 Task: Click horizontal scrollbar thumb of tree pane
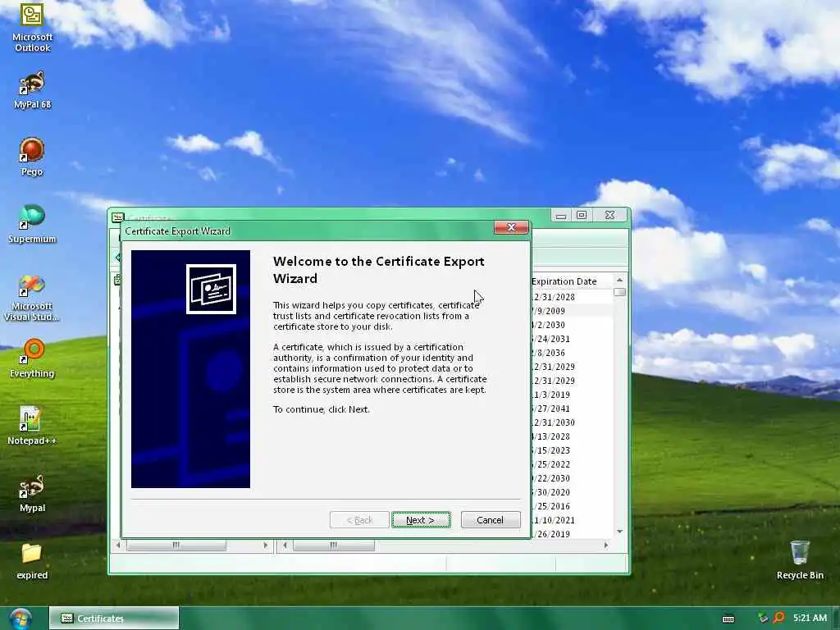(x=176, y=545)
